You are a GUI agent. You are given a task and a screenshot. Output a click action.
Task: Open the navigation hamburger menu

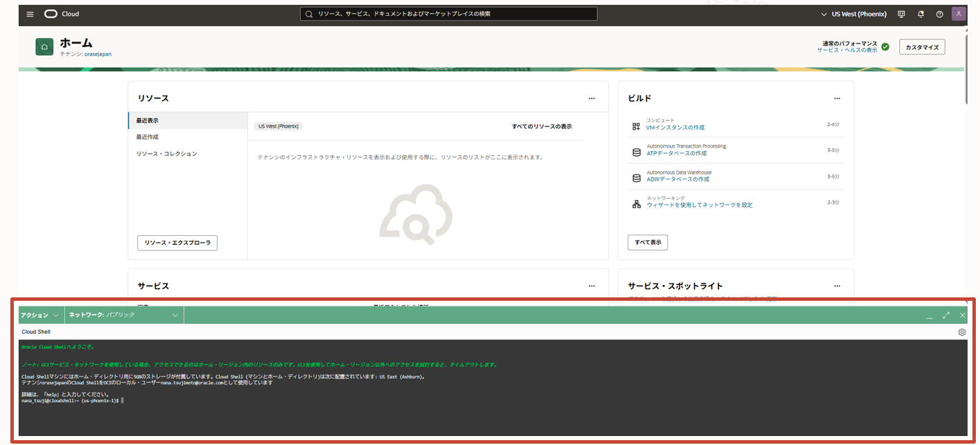click(x=29, y=13)
